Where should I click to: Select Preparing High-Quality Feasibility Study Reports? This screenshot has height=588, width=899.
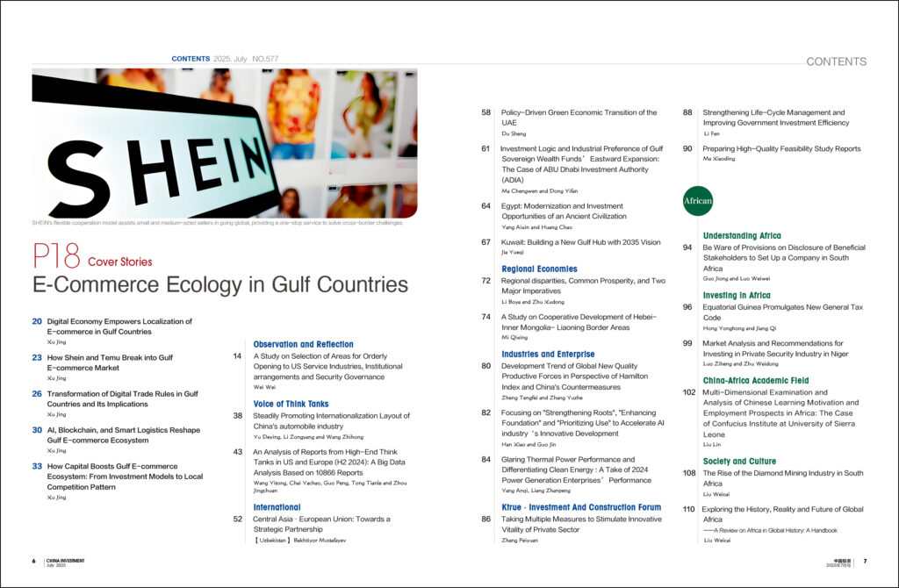(782, 148)
